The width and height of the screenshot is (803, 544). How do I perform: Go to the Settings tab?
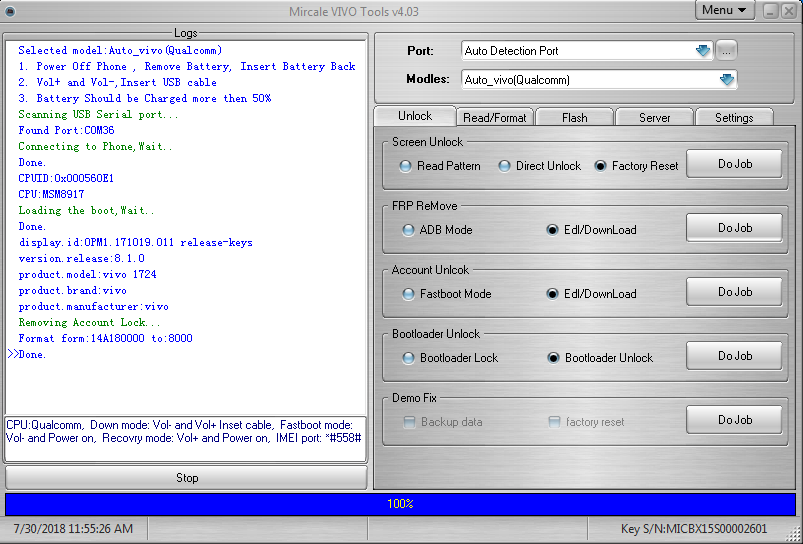tap(734, 118)
